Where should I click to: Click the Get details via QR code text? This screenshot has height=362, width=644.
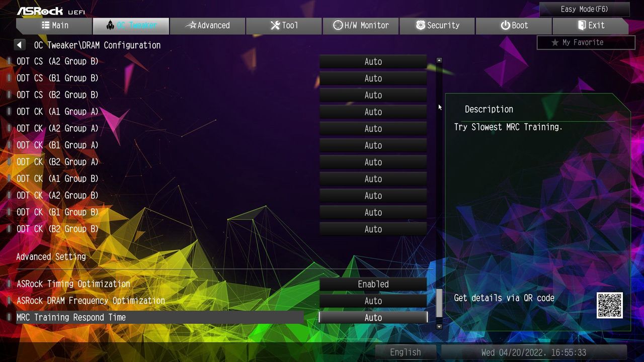coord(504,298)
